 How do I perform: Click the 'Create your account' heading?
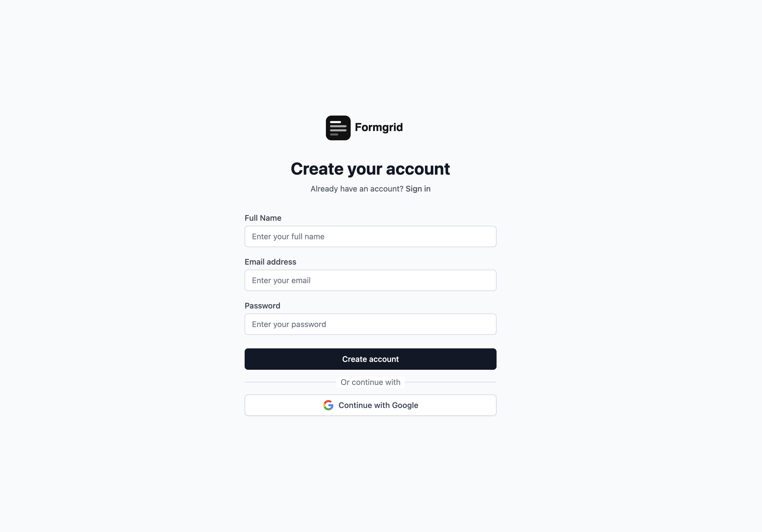pos(370,169)
